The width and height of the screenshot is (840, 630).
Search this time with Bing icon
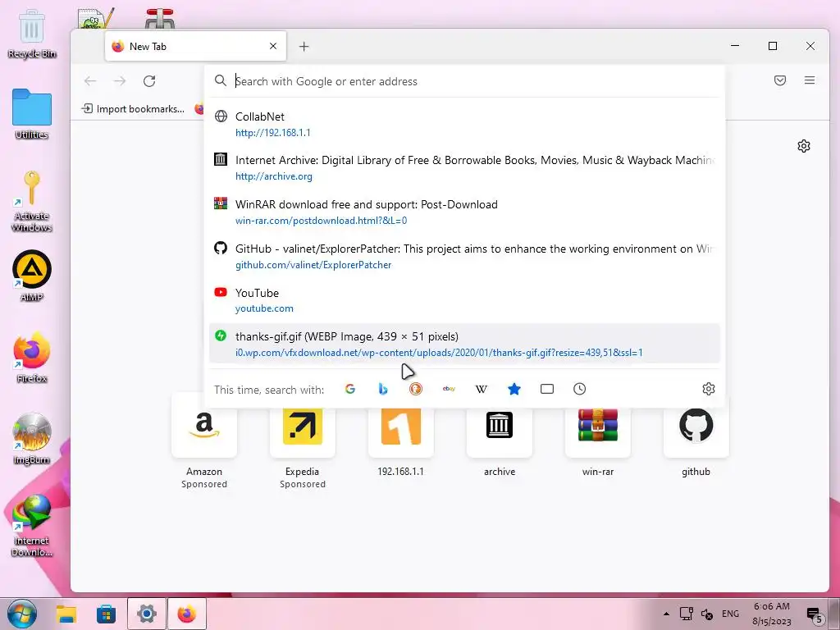tap(382, 389)
